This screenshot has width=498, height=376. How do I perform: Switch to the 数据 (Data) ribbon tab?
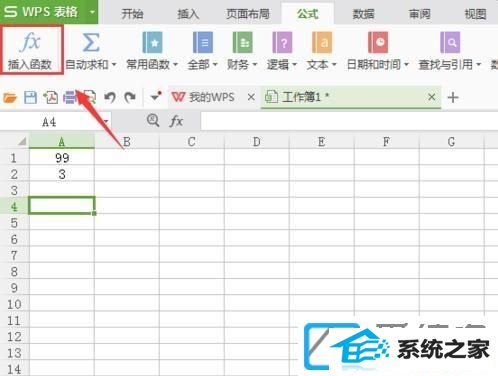pyautogui.click(x=363, y=14)
